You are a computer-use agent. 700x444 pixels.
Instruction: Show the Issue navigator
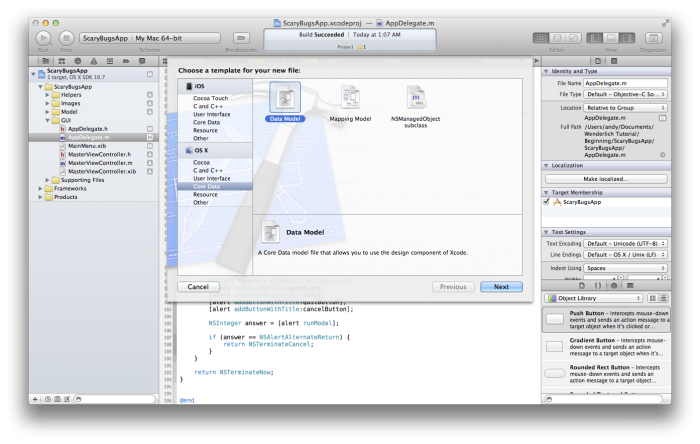[x=94, y=61]
